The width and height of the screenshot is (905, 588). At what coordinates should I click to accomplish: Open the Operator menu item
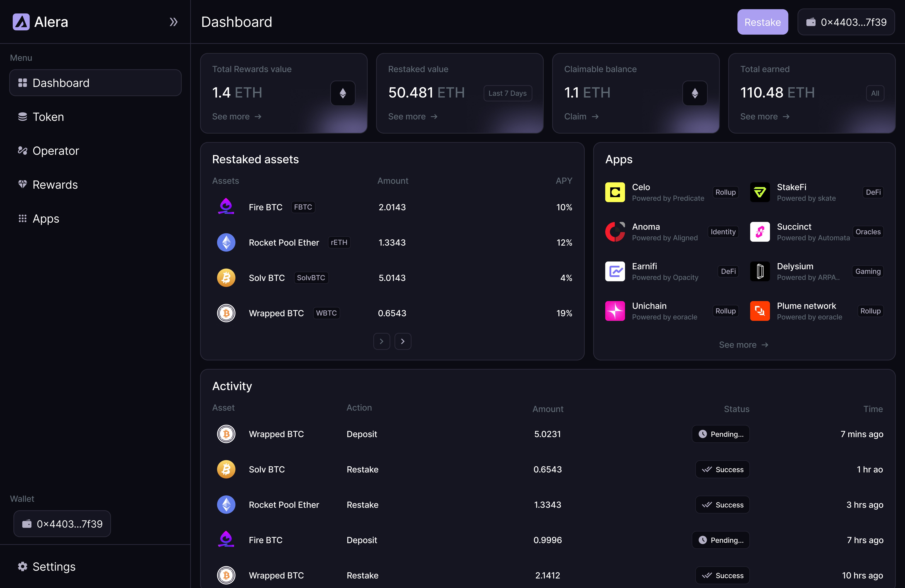(x=56, y=151)
